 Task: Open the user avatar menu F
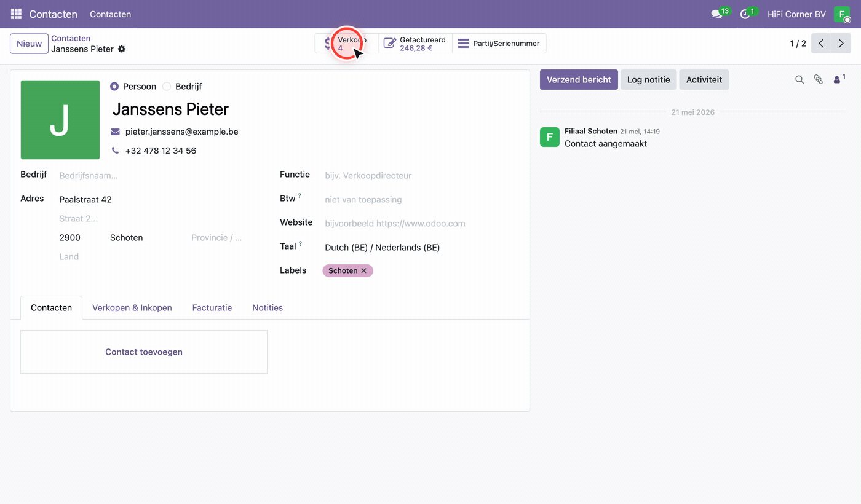[x=842, y=14]
